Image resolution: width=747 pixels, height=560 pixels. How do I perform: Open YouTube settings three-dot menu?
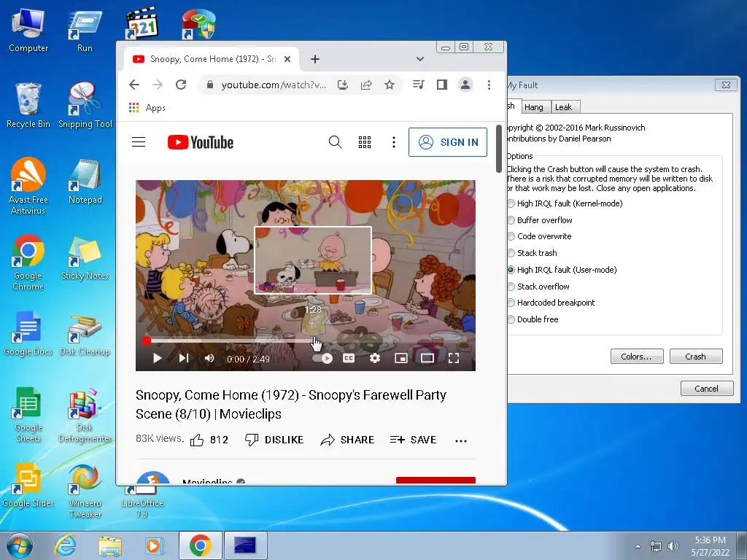click(393, 142)
